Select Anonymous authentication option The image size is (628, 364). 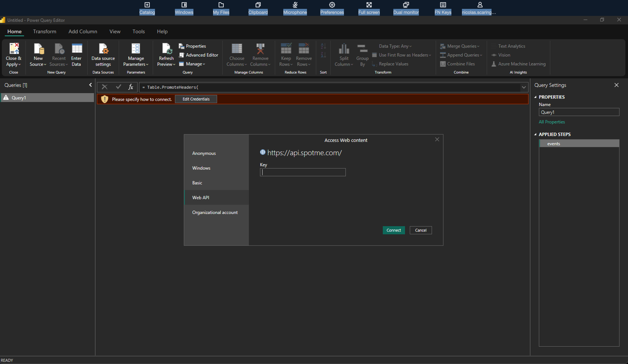[216, 153]
